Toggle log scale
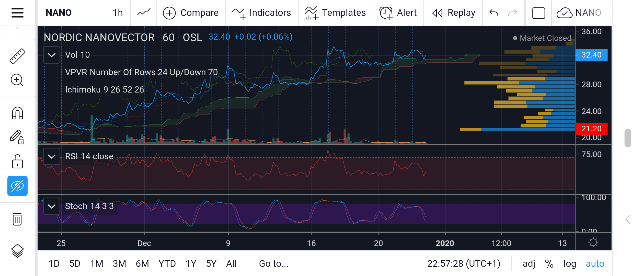644x276 pixels. [570, 264]
